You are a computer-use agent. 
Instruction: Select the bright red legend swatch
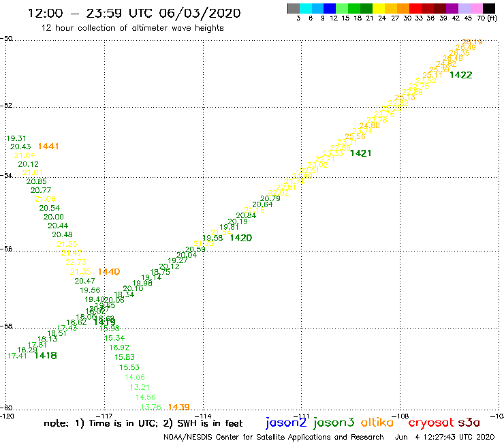pos(415,8)
